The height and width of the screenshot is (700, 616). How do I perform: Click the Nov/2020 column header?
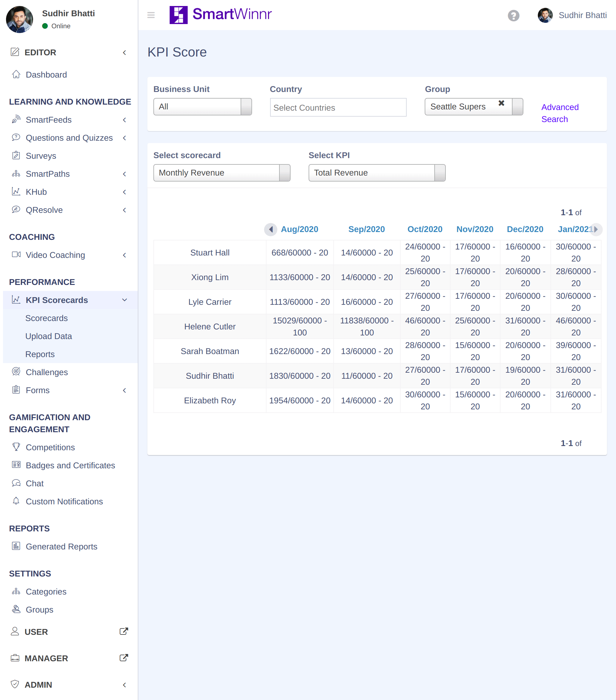click(475, 229)
